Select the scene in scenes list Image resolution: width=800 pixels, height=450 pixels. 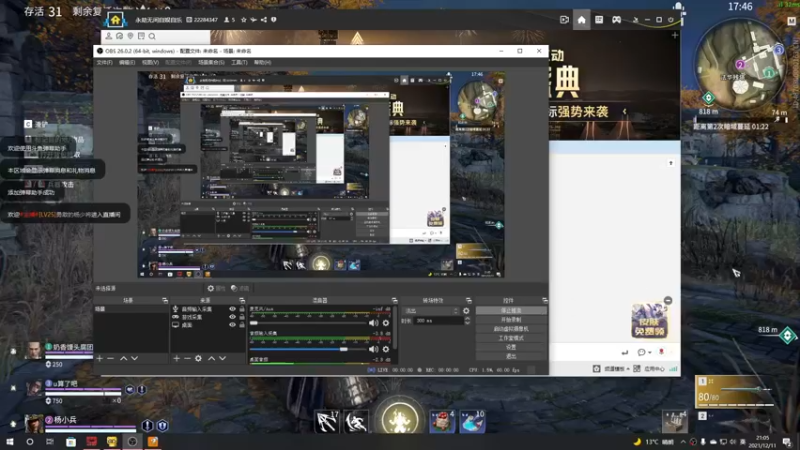(131, 309)
